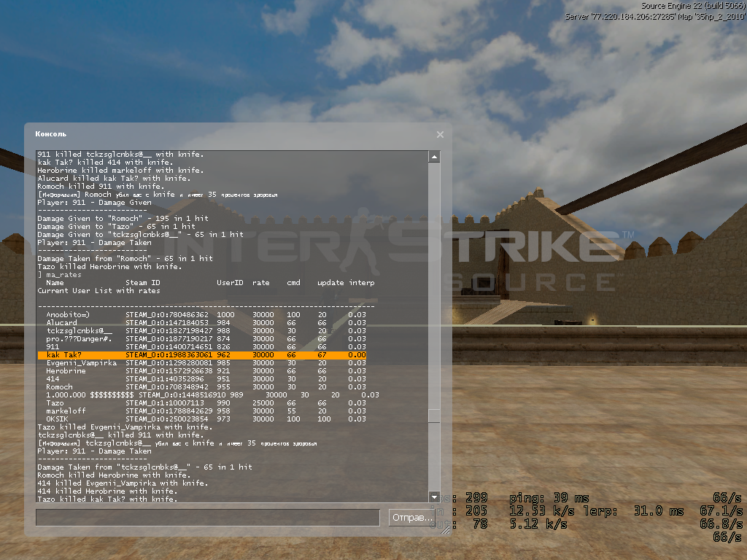Screen dimensions: 747x560
Task: Click the console window resize grip
Action: (x=446, y=529)
